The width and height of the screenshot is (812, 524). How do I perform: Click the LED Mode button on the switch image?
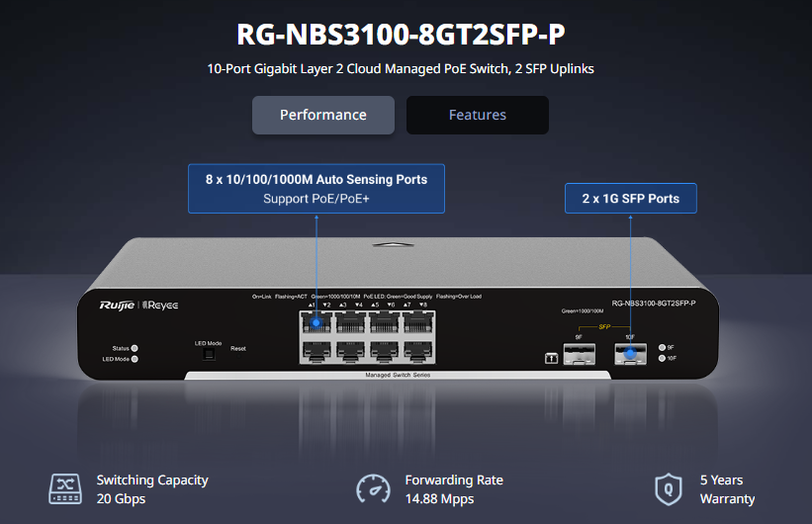tap(208, 354)
